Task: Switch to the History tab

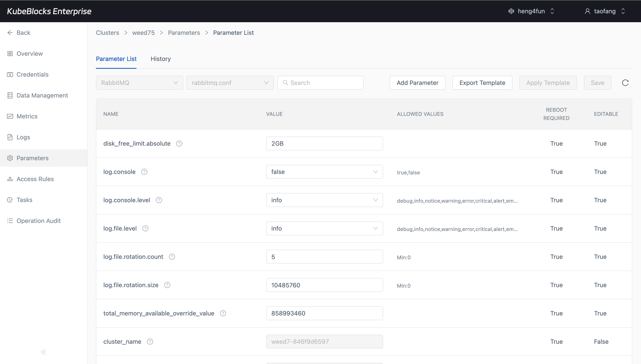Action: point(160,59)
